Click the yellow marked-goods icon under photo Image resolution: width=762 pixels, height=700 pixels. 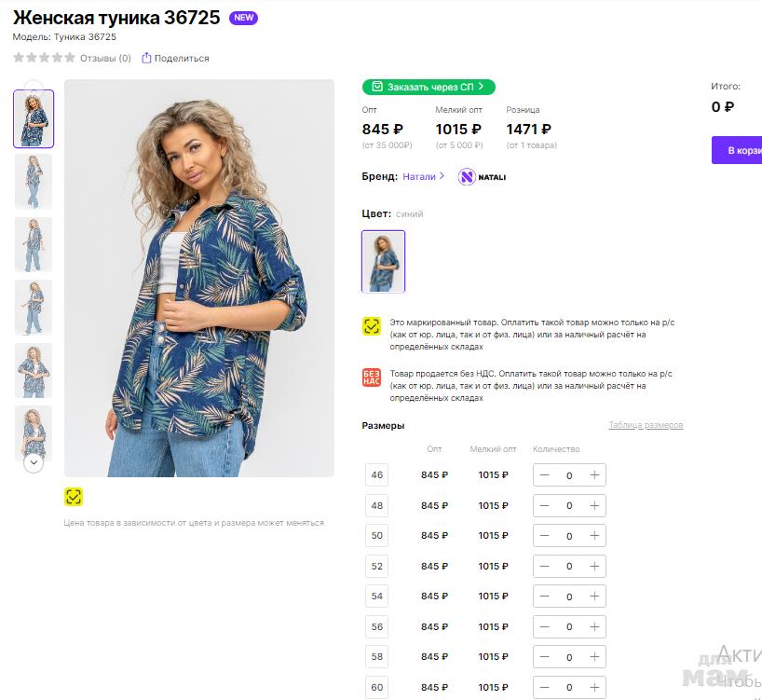[x=74, y=496]
